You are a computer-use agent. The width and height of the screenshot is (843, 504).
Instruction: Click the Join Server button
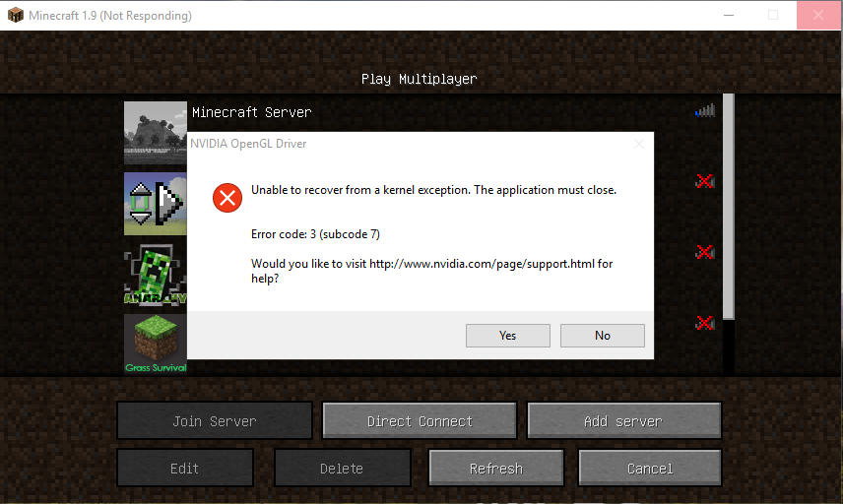click(x=215, y=420)
